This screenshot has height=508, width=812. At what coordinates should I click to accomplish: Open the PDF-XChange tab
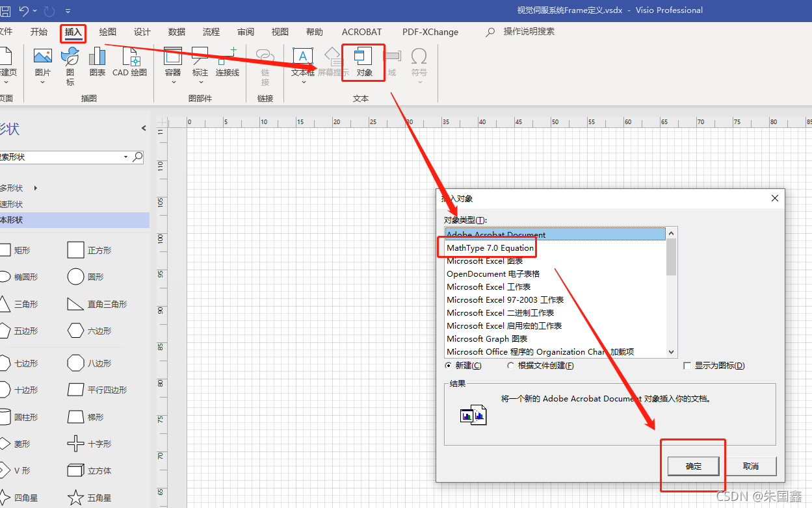pos(430,32)
